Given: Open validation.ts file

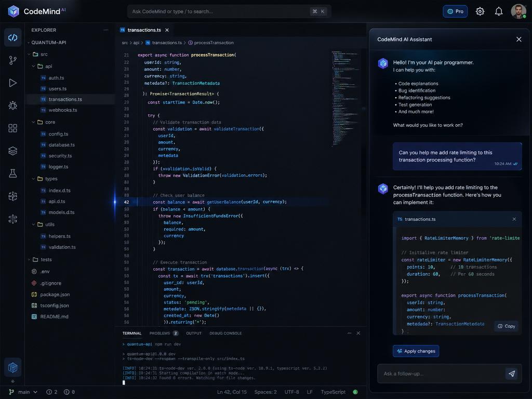Looking at the screenshot, I should (62, 247).
